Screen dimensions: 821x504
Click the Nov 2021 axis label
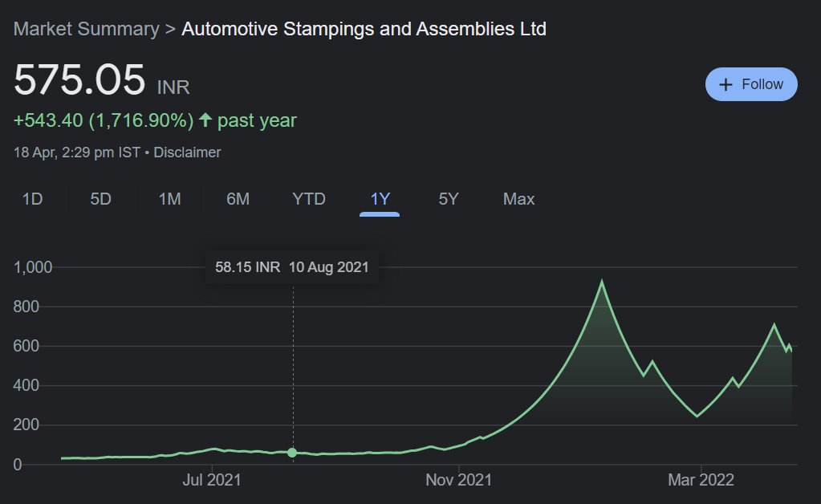(459, 480)
